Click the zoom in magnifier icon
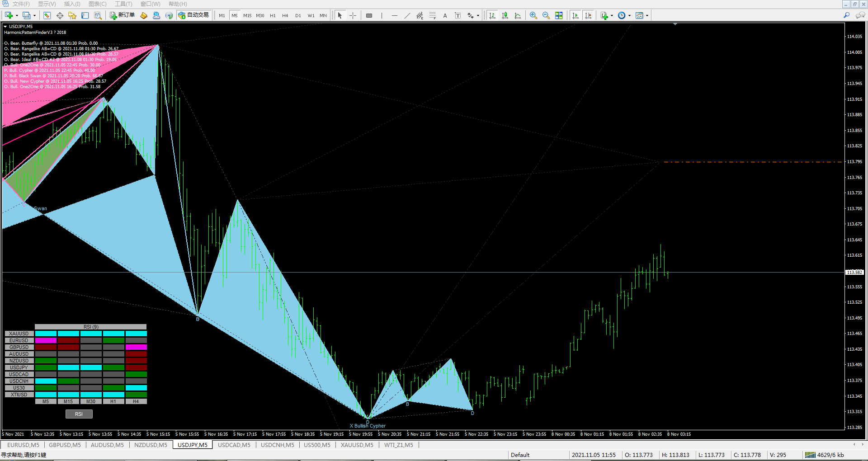This screenshot has width=868, height=461. click(533, 15)
